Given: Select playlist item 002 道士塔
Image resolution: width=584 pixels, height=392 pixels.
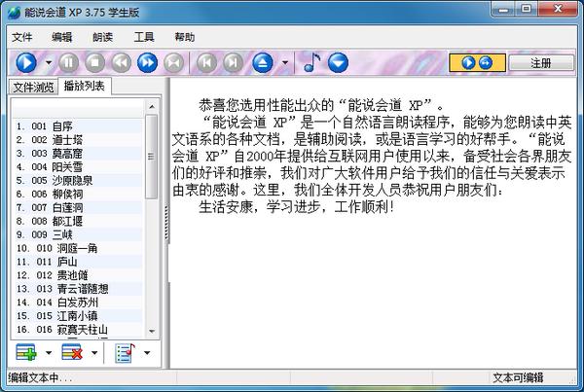Looking at the screenshot, I should pyautogui.click(x=77, y=140).
